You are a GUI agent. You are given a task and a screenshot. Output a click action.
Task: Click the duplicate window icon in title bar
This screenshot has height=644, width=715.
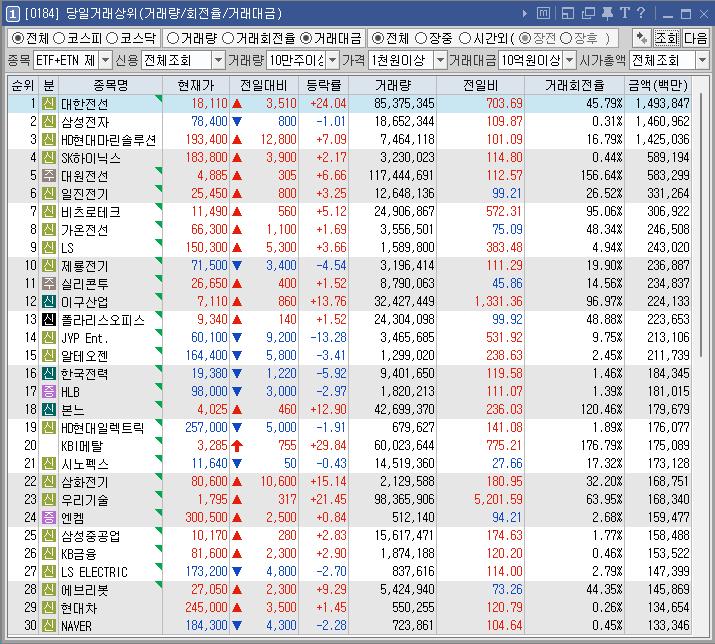(588, 13)
